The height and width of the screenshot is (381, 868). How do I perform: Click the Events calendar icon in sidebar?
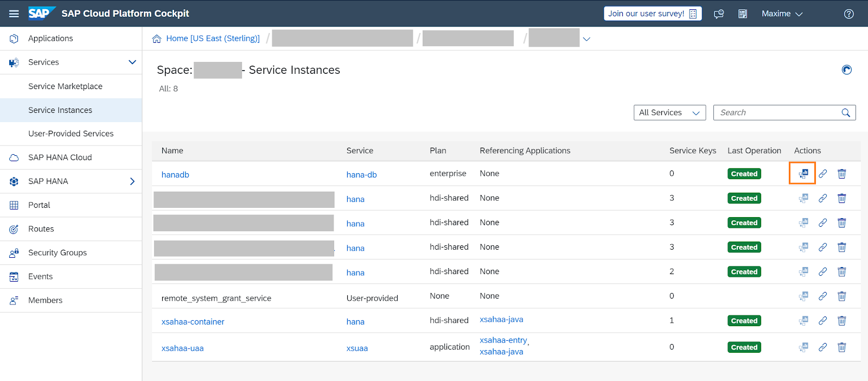tap(14, 277)
